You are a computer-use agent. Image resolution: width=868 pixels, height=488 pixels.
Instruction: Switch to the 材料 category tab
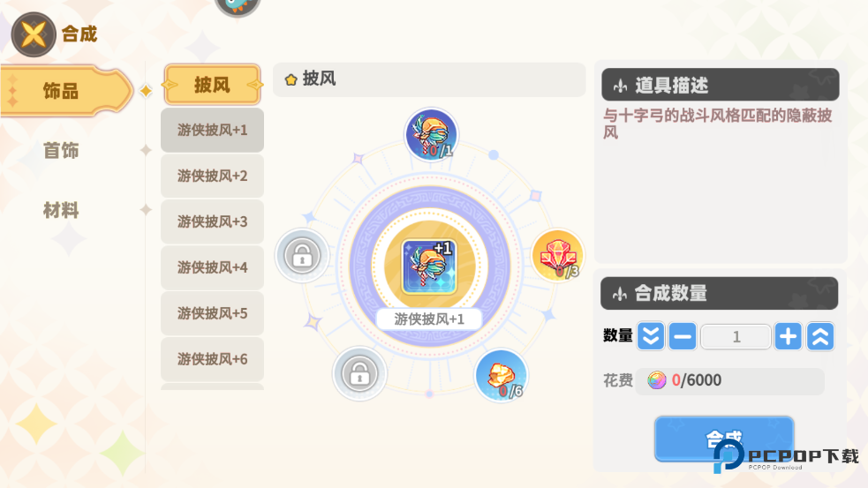click(61, 210)
